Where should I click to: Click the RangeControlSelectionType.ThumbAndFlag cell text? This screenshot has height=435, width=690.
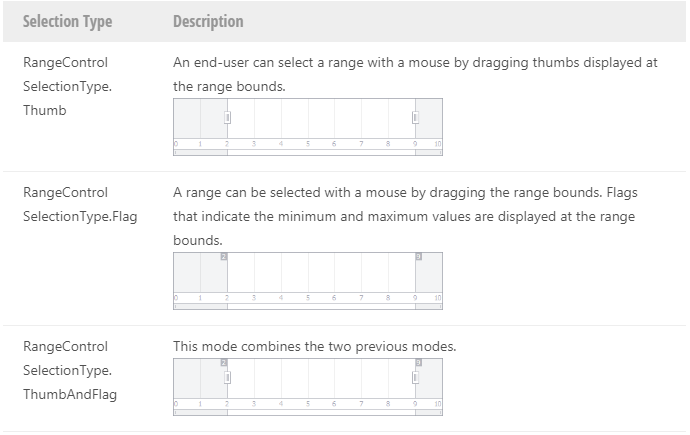pyautogui.click(x=70, y=370)
